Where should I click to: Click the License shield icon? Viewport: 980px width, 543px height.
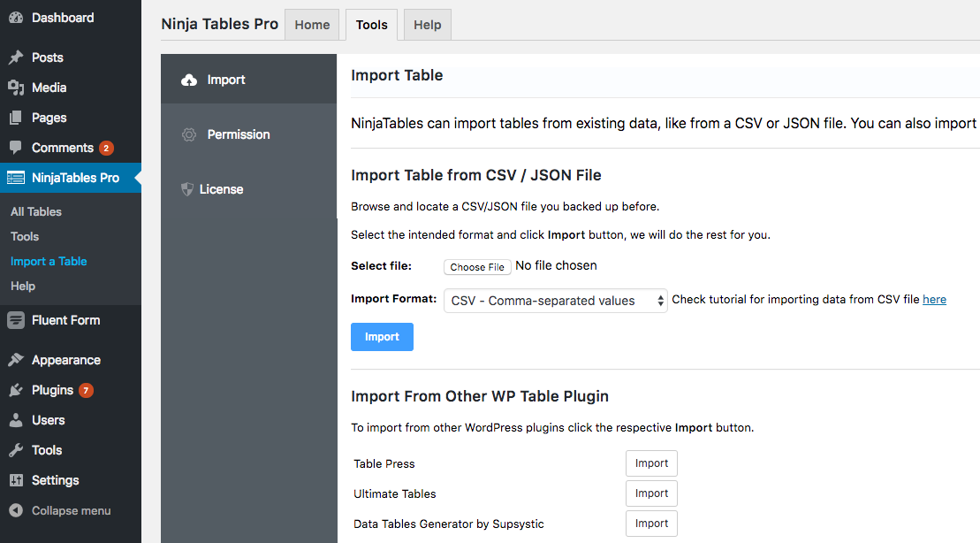pos(188,188)
